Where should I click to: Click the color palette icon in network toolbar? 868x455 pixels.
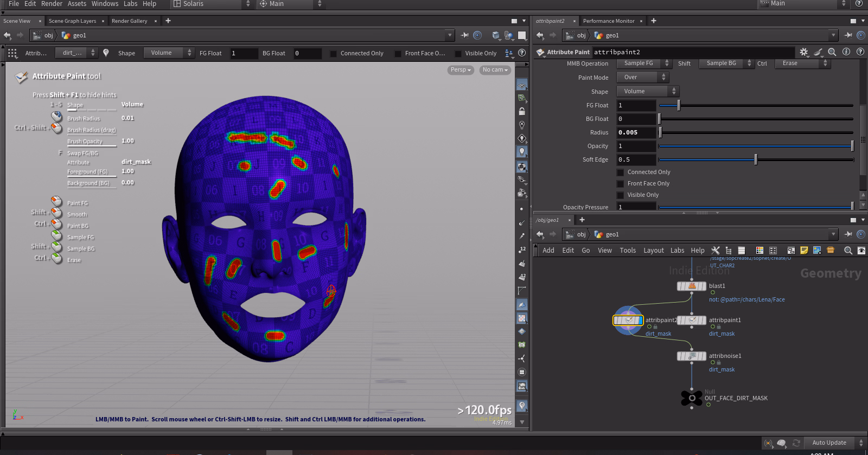click(759, 250)
